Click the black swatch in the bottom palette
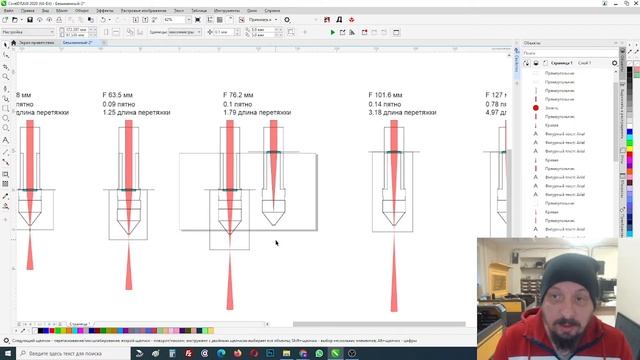640x360 pixels. (40, 331)
